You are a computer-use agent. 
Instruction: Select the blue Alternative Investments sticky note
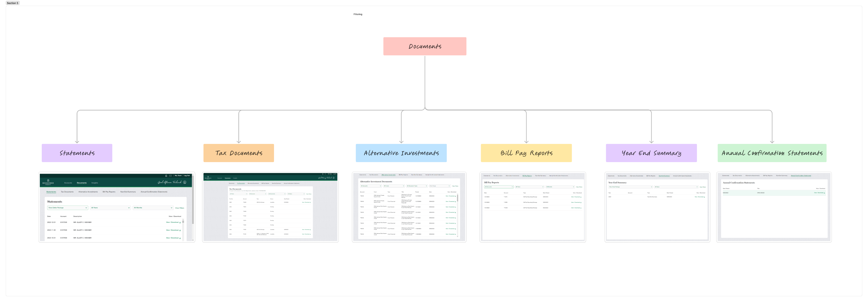(401, 153)
